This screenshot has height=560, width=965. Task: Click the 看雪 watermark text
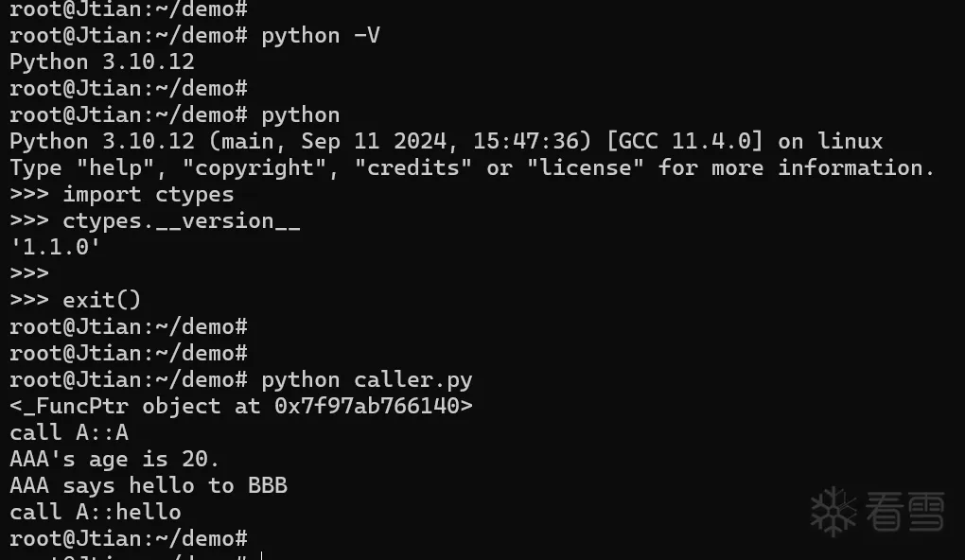pyautogui.click(x=904, y=513)
